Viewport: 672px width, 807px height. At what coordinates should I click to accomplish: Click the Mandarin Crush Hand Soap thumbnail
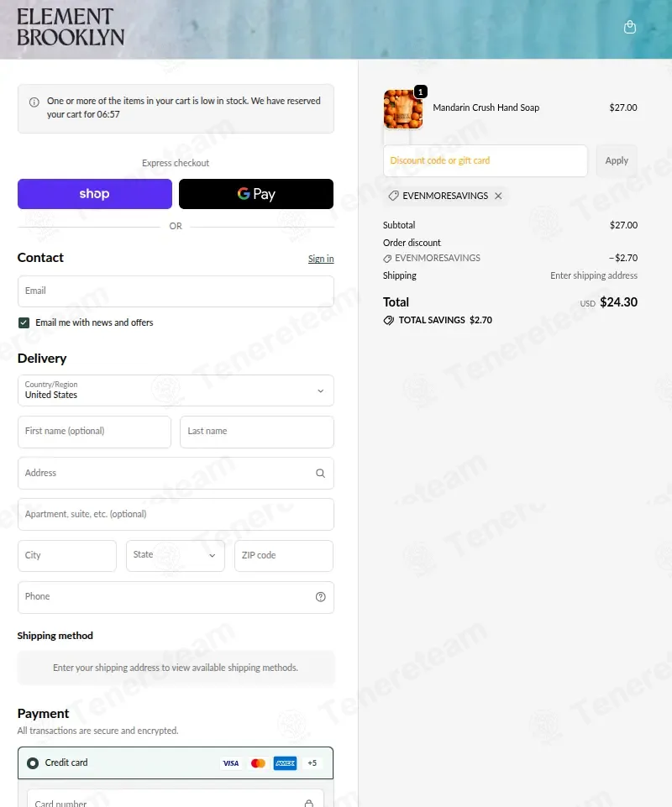click(403, 109)
